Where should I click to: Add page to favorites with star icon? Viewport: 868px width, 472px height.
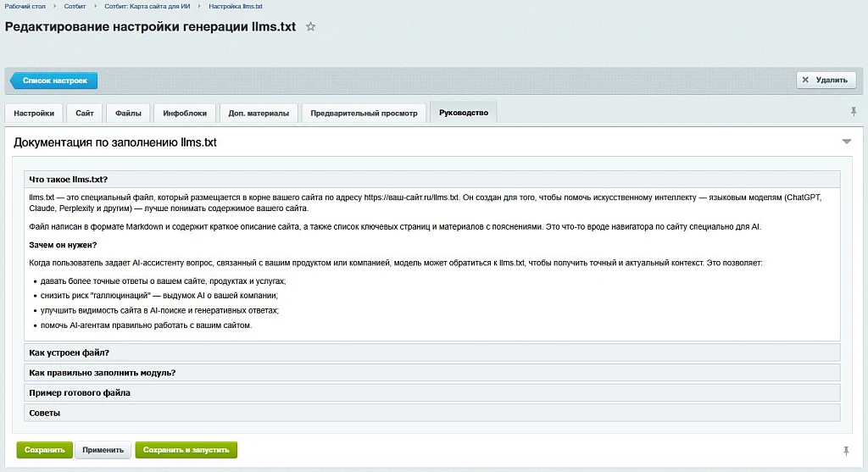tap(310, 26)
